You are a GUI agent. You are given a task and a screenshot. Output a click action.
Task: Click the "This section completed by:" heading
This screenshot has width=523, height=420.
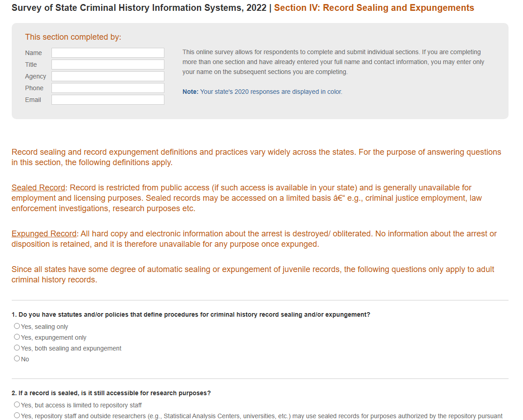click(x=73, y=37)
